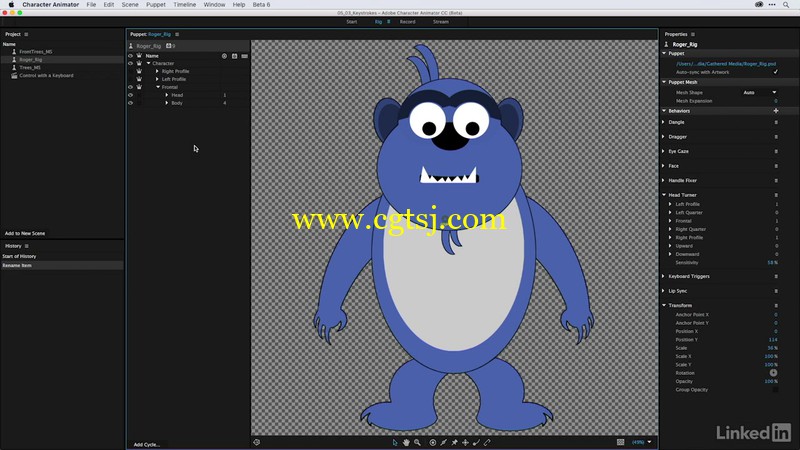800x450 pixels.
Task: Open the Puppet panel menu icon
Action: point(177,34)
